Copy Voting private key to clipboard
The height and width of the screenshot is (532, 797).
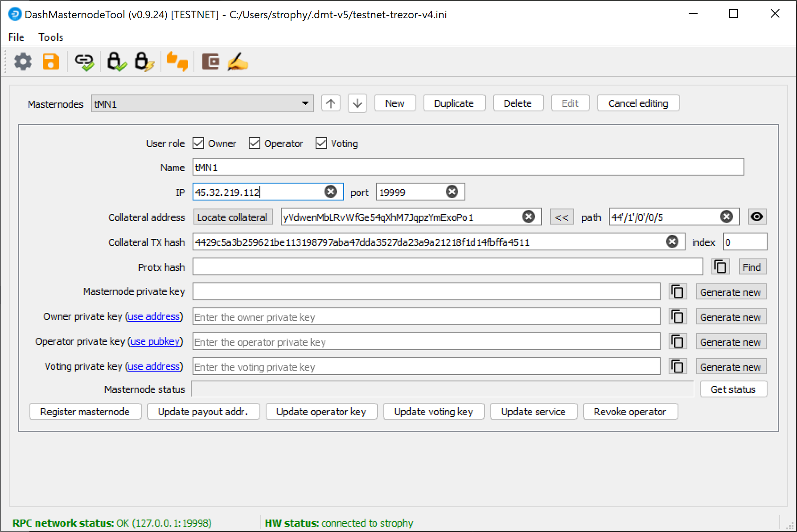[678, 367]
